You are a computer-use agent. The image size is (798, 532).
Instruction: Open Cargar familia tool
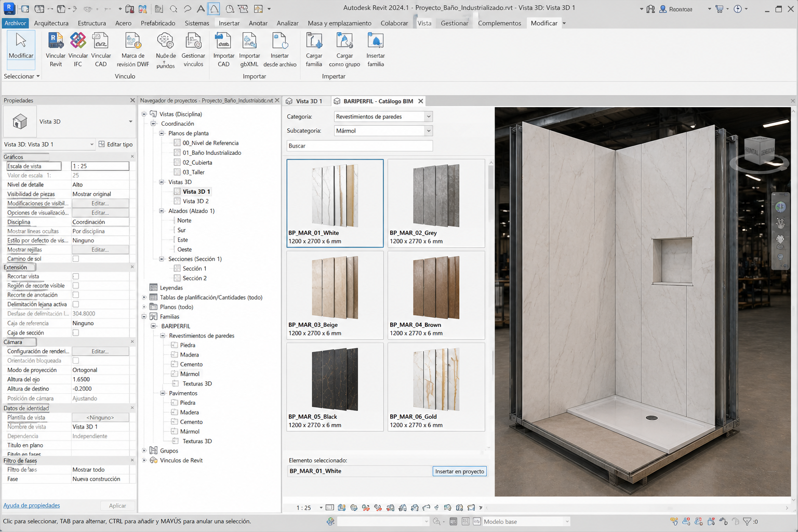tap(314, 49)
